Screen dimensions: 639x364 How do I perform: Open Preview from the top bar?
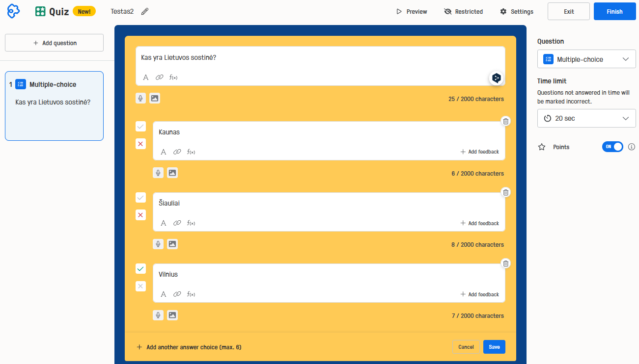(412, 11)
